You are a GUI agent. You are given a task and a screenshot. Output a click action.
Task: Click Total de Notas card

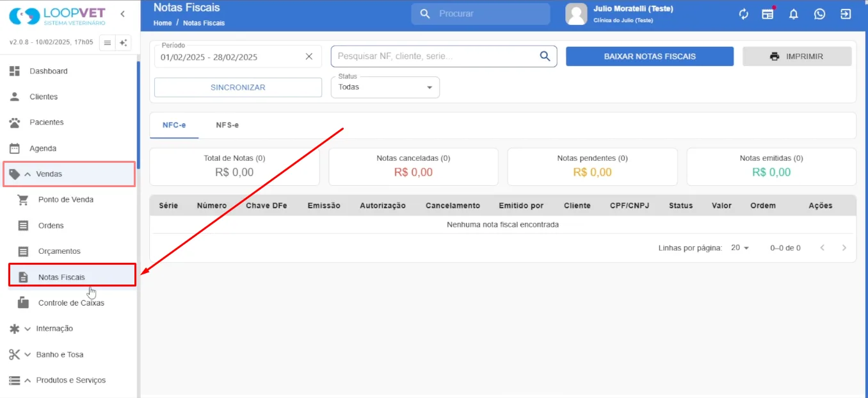coord(234,167)
